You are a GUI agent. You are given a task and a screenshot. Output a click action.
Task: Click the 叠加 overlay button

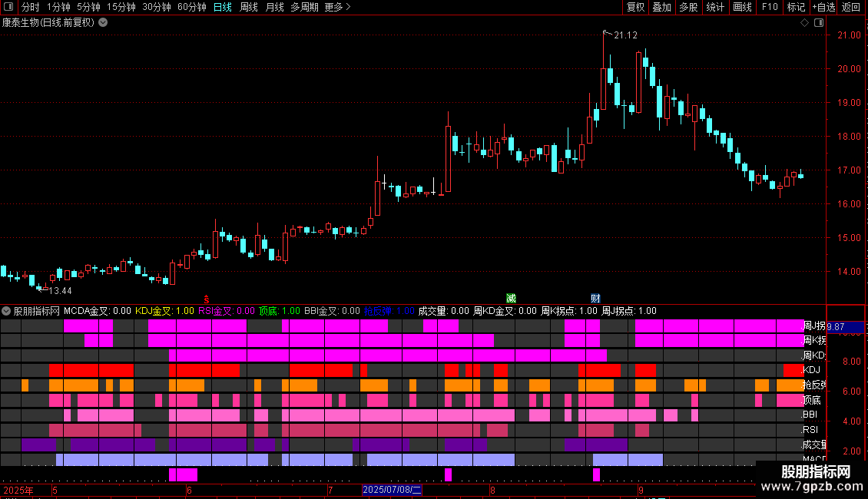tap(661, 7)
